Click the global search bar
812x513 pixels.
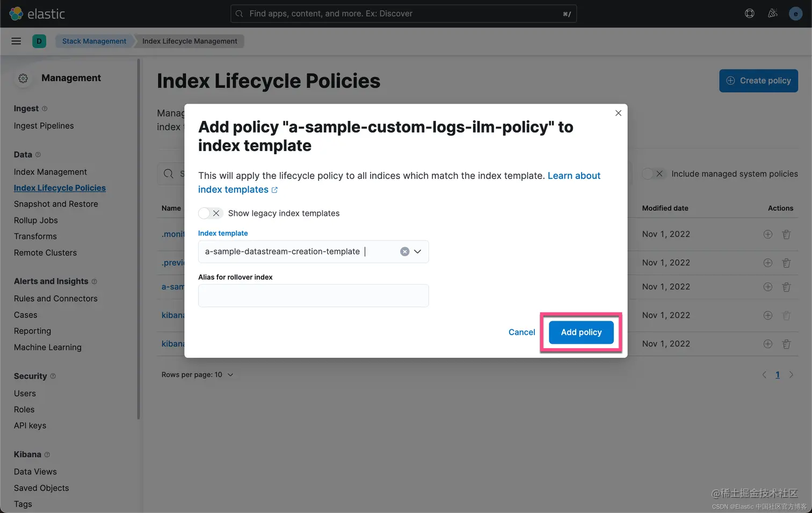pos(403,13)
